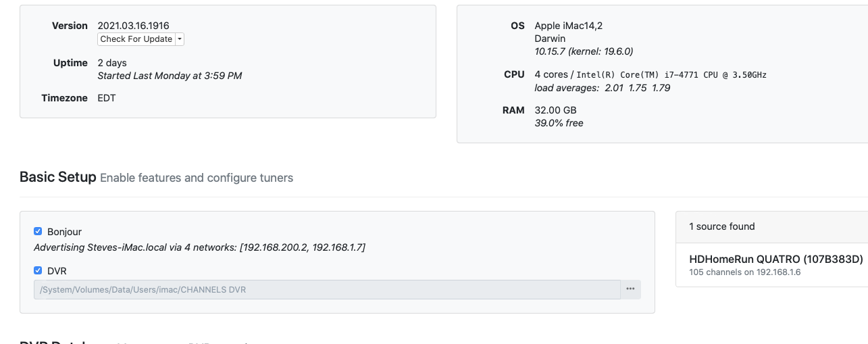Screen dimensions: 868x344
Task: Click the version number 2021.03.16.1916
Action: click(133, 26)
